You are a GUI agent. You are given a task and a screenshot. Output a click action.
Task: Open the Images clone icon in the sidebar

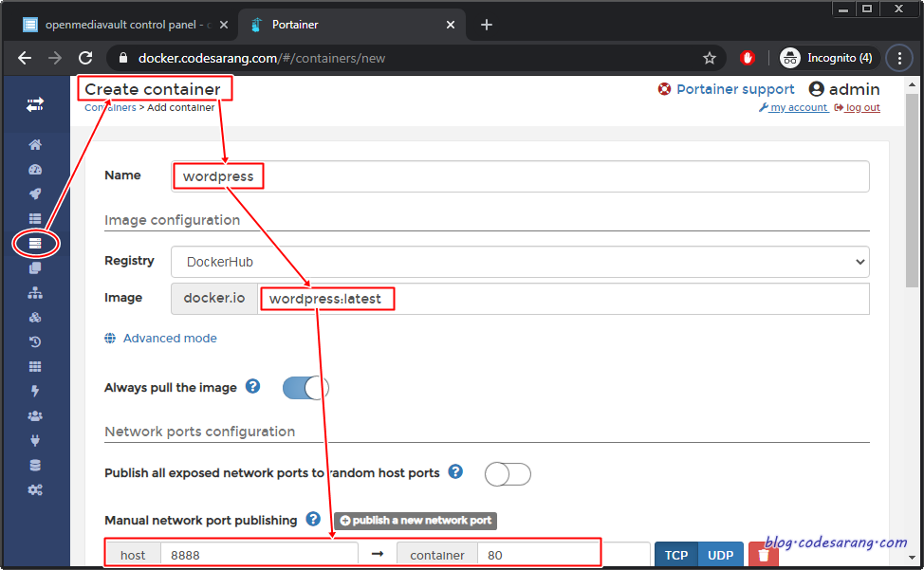click(x=35, y=267)
